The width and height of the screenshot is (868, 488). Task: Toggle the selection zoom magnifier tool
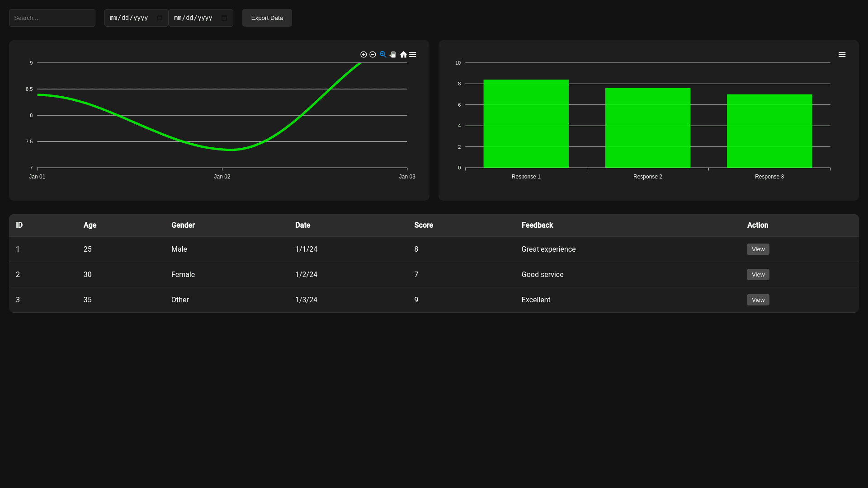[x=383, y=55]
